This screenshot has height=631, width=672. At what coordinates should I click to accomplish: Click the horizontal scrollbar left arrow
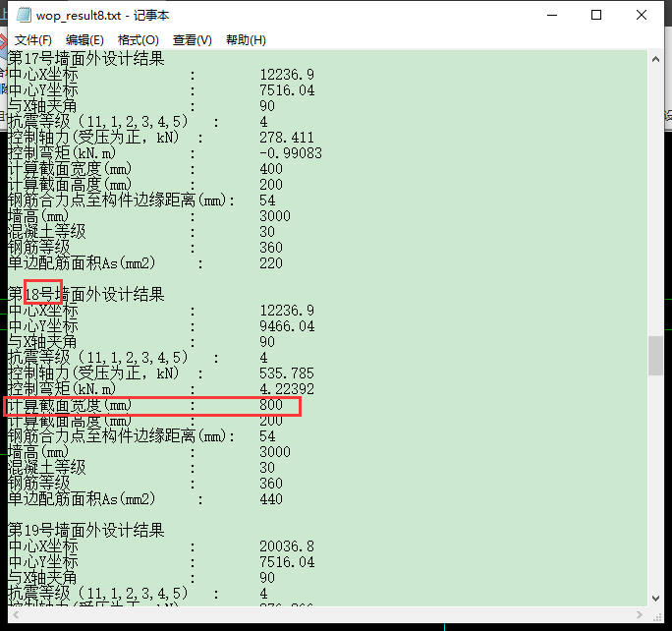(x=16, y=614)
